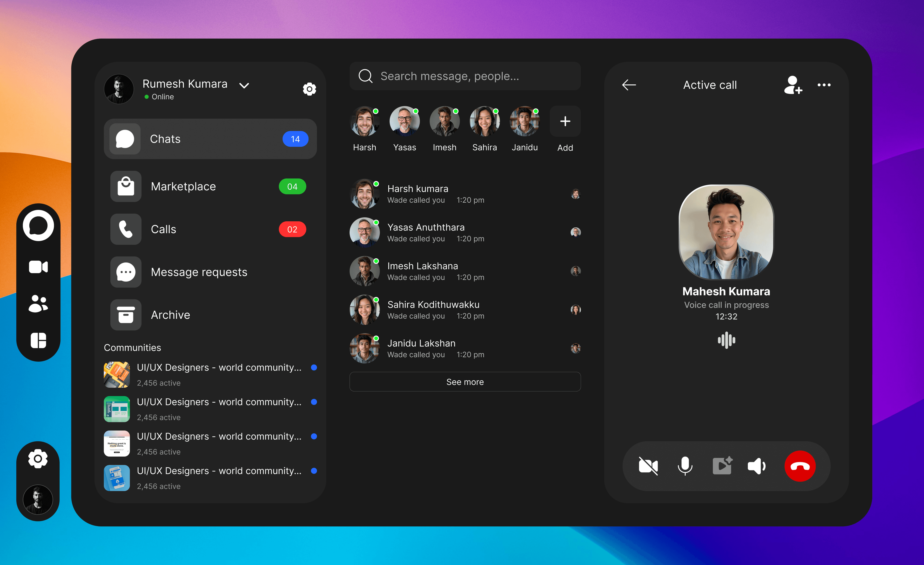Open profile avatar in the bottom dock
924x565 pixels.
click(38, 499)
